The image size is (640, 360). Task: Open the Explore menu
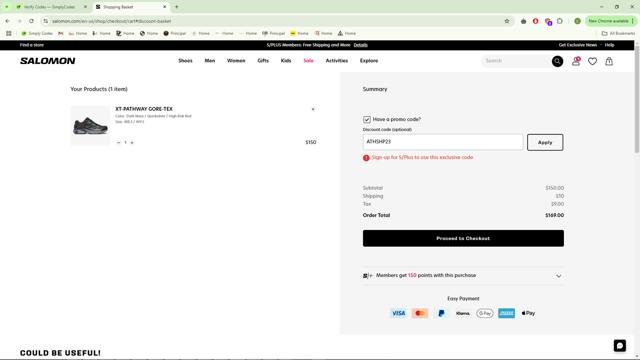(369, 61)
